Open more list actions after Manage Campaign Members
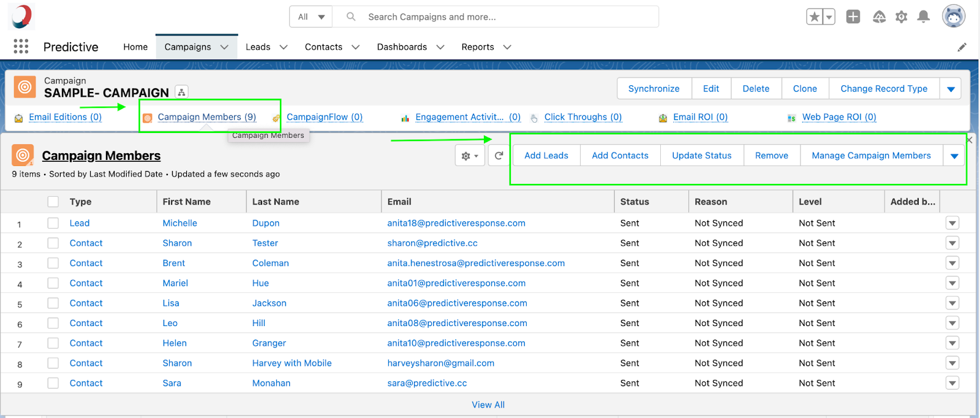Viewport: 980px width, 418px height. click(x=954, y=156)
